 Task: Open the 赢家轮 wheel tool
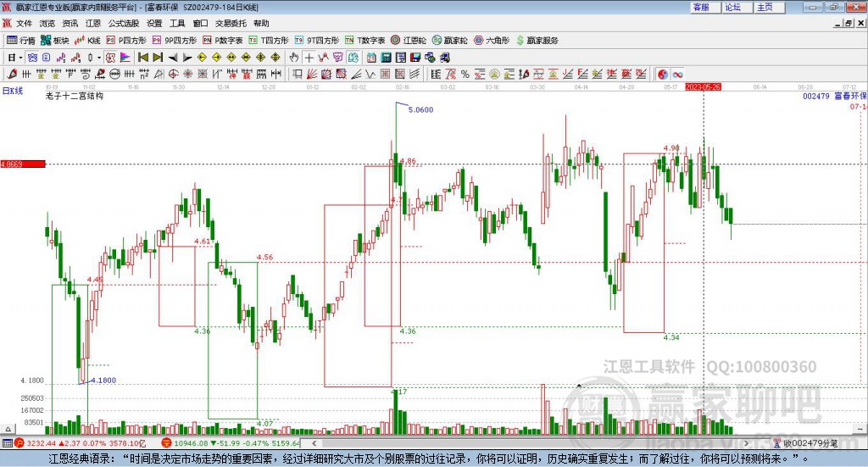(450, 41)
